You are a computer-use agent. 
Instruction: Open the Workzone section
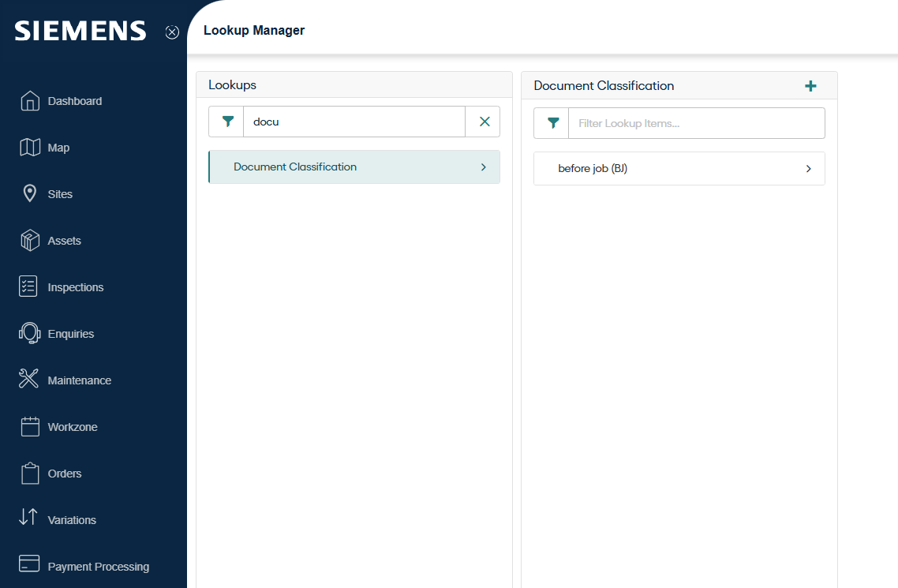73,427
